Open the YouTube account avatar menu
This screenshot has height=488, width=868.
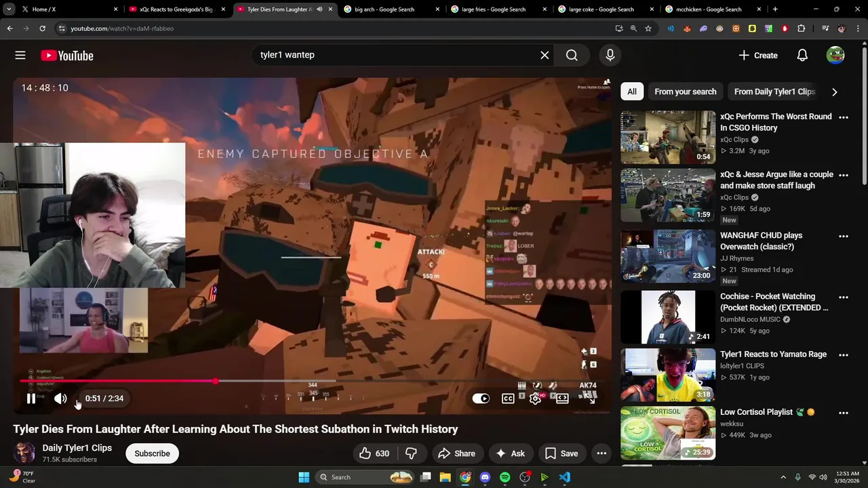coord(835,56)
